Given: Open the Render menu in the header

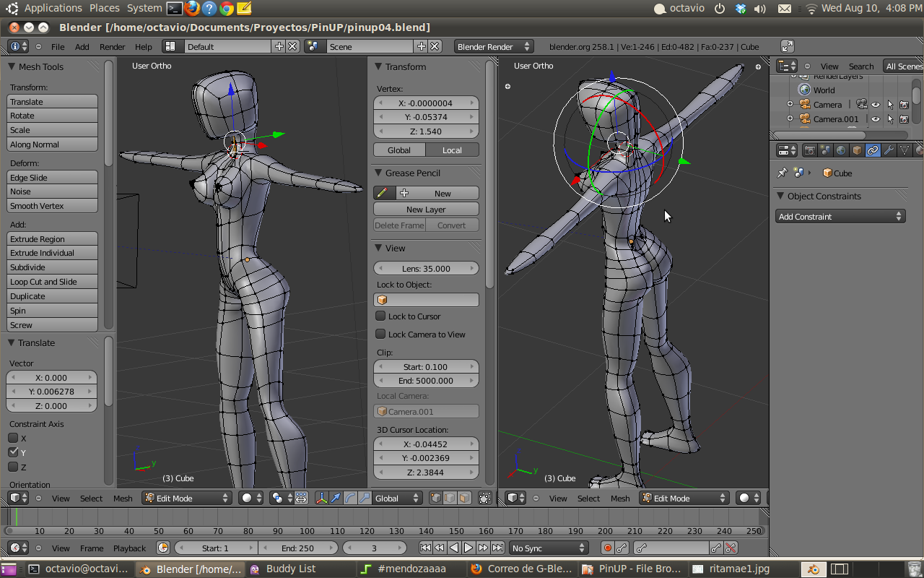Looking at the screenshot, I should coord(112,47).
